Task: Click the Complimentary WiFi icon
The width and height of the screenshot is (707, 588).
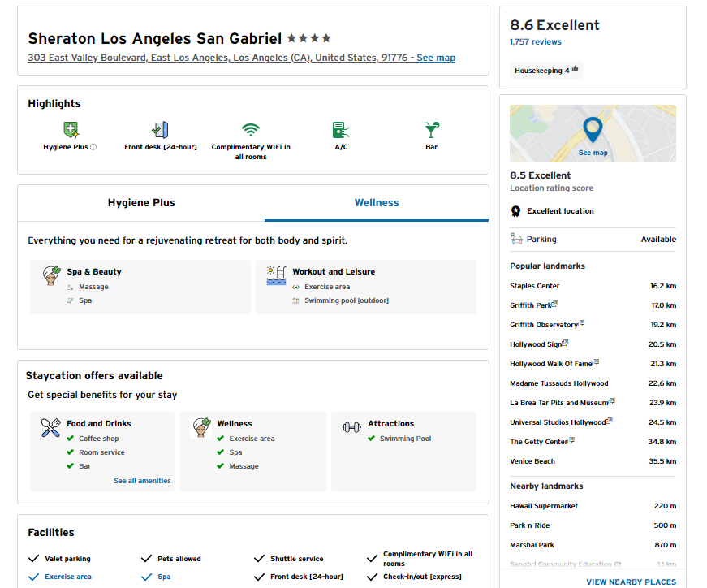Action: (251, 130)
